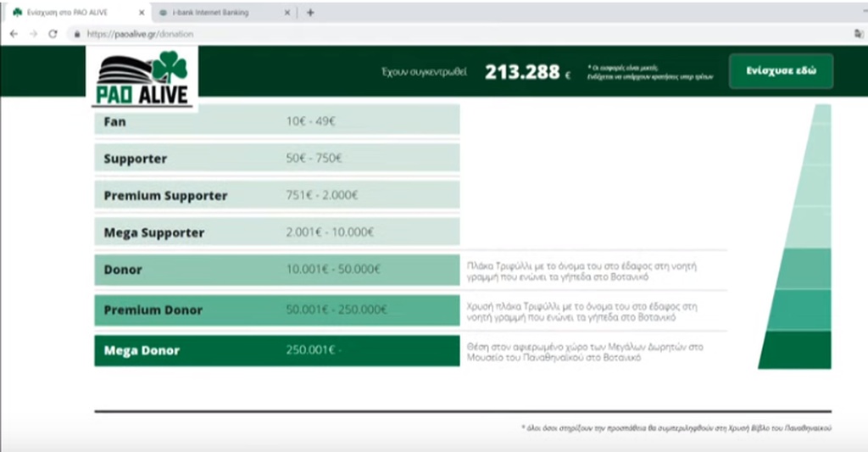This screenshot has width=868, height=452.
Task: Select the Mega Donor tier row
Action: point(277,350)
